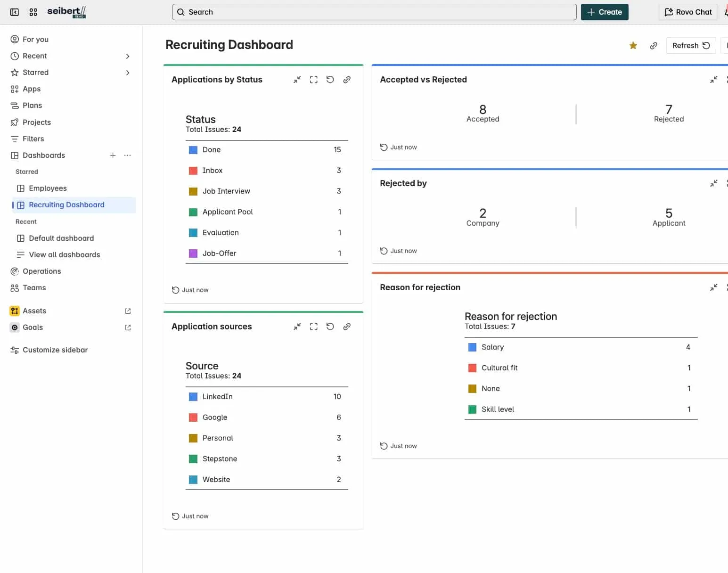728x573 pixels.
Task: Unstar the Recruiting Dashboard
Action: [633, 46]
